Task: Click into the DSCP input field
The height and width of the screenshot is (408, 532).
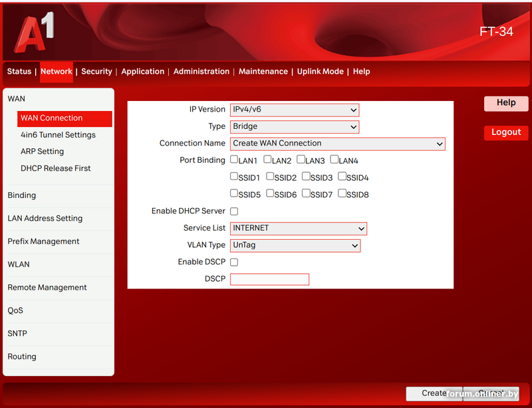Action: point(269,279)
